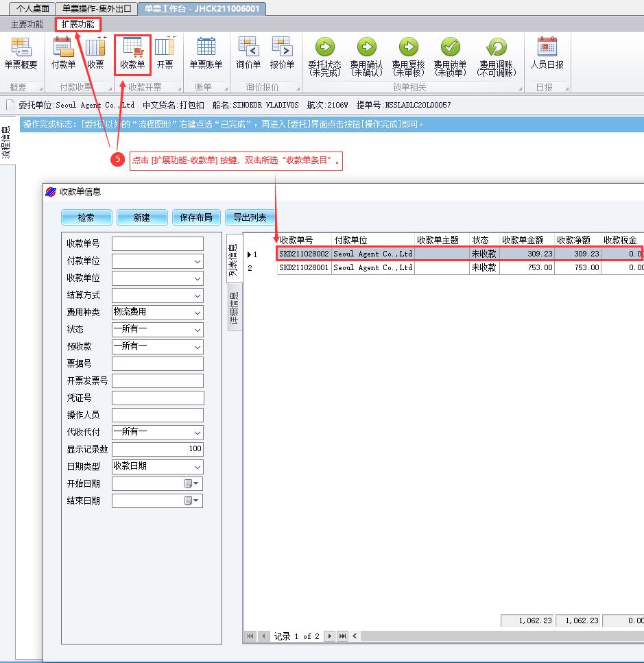This screenshot has width=644, height=663.
Task: Open the 收款单 receipt order tool
Action: click(x=132, y=53)
